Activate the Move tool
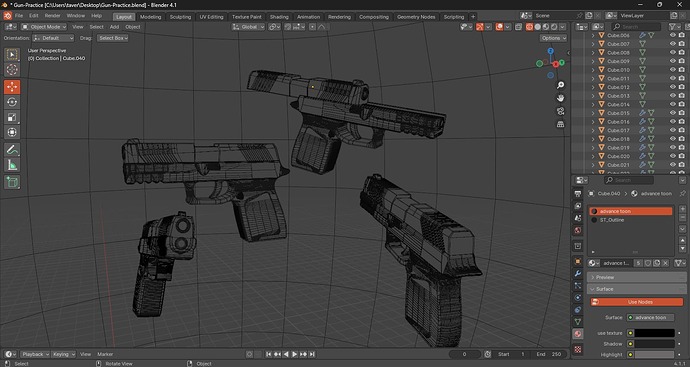Image resolution: width=690 pixels, height=367 pixels. 12,87
